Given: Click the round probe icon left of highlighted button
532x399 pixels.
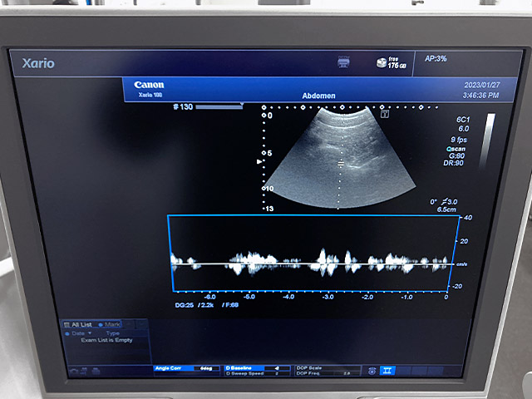Looking at the screenshot, I should (x=372, y=371).
